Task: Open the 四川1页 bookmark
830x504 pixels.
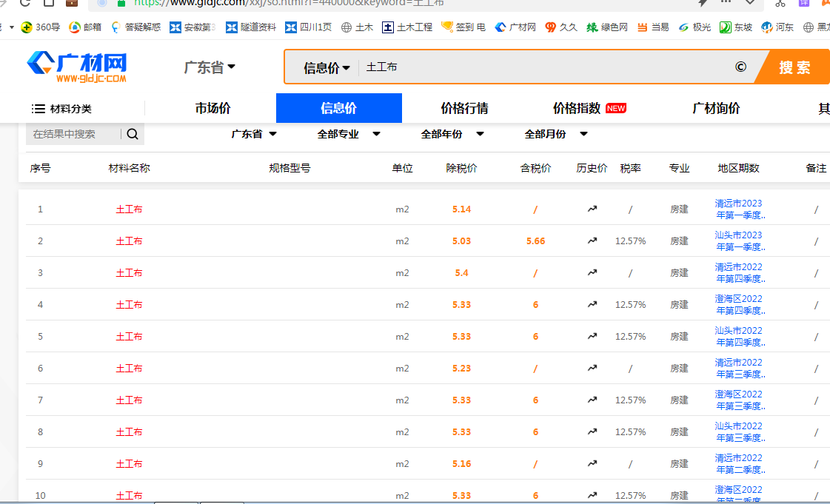Action: (x=308, y=27)
